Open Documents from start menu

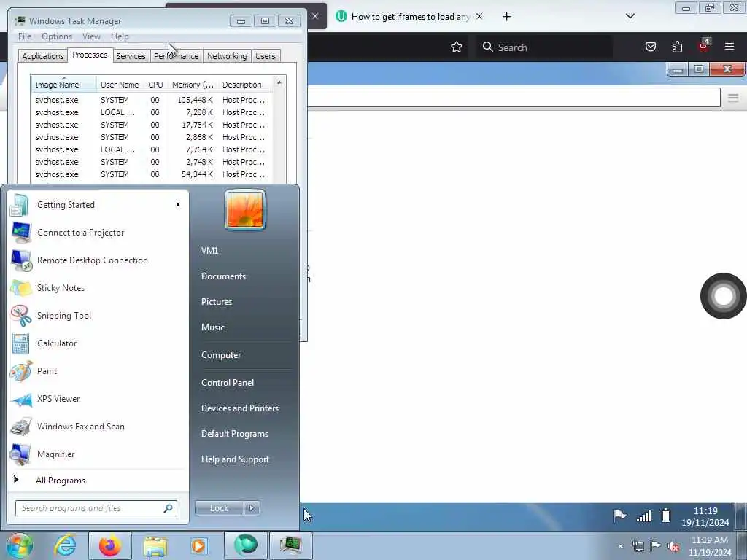point(223,276)
